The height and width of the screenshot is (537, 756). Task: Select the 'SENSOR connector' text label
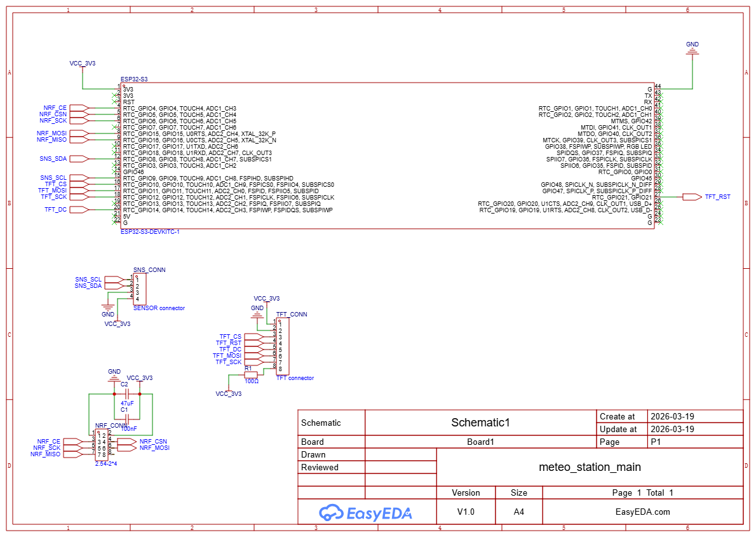point(159,308)
